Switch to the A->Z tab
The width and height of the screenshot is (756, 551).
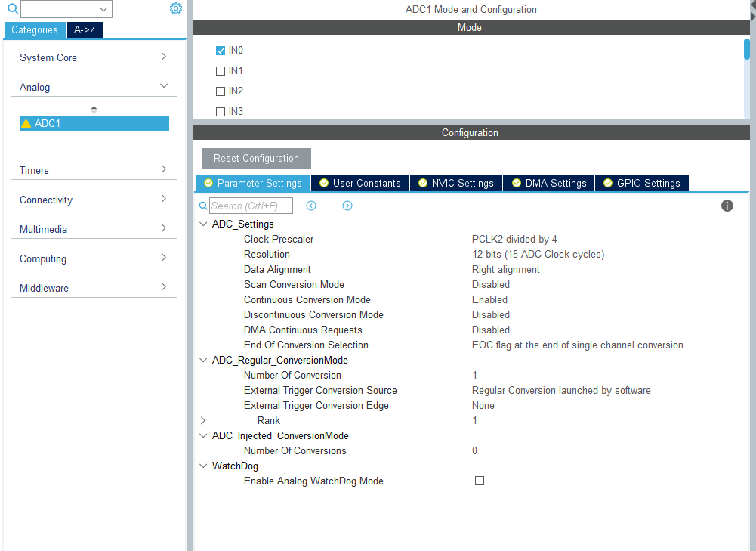coord(85,29)
